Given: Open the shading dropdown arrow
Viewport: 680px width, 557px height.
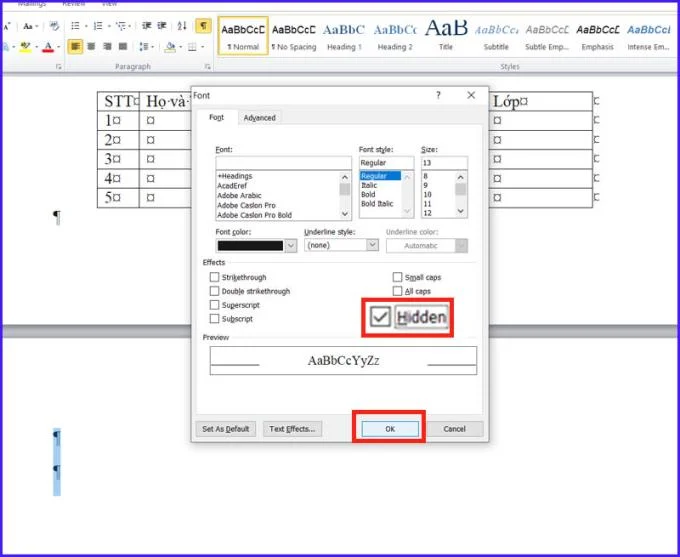Looking at the screenshot, I should tap(180, 47).
